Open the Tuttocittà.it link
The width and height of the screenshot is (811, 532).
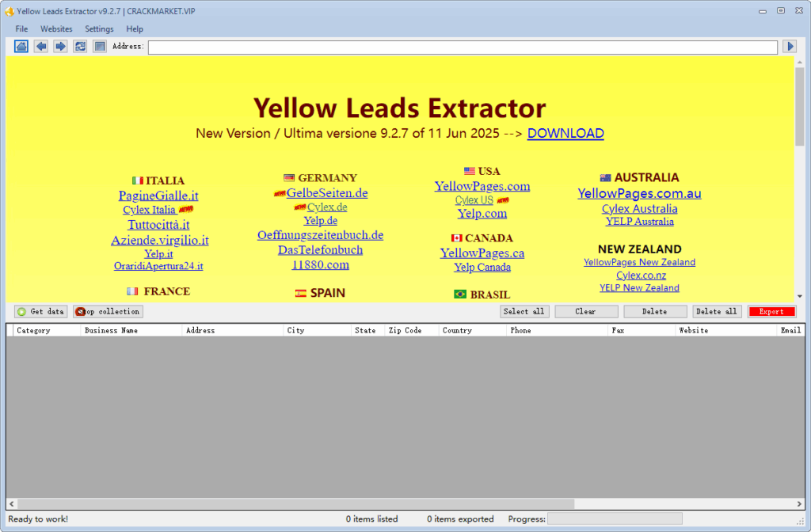point(158,224)
